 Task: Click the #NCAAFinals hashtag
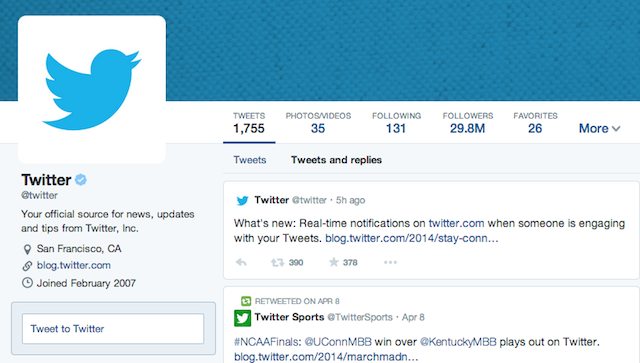coord(267,342)
